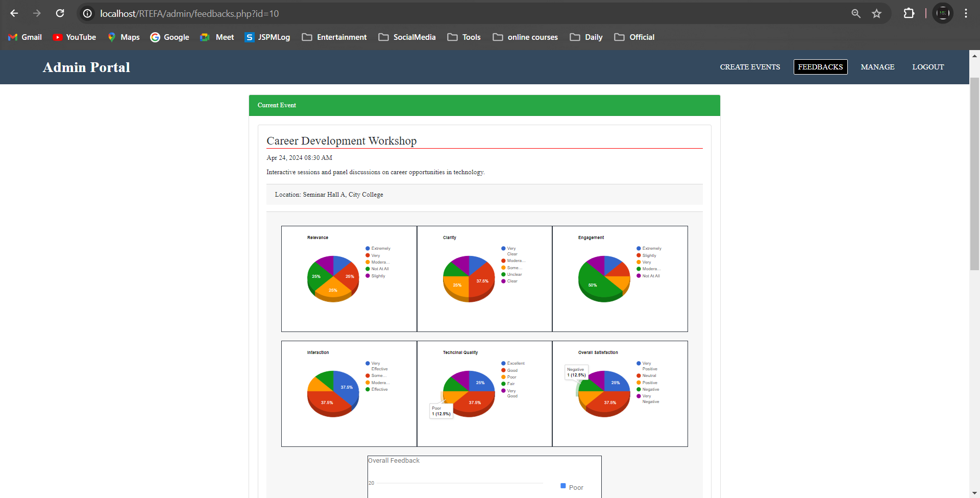This screenshot has height=498, width=980.
Task: Click the Overall Feedback chart title
Action: (x=394, y=460)
